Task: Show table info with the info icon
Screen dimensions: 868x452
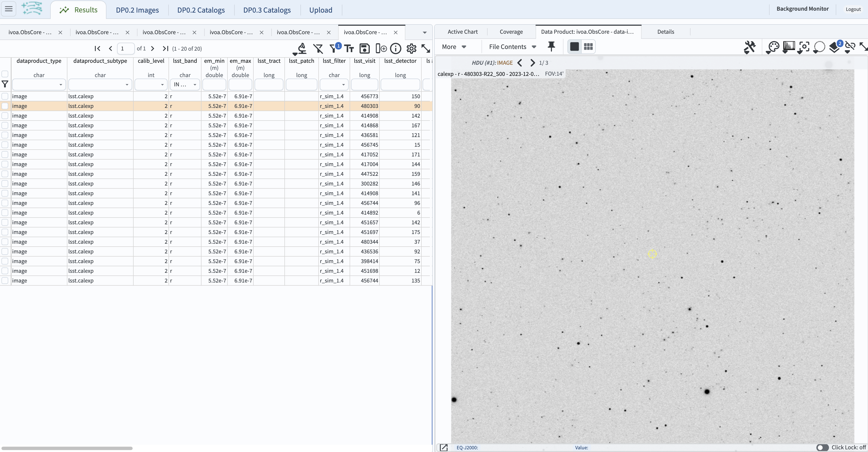Action: click(x=396, y=48)
